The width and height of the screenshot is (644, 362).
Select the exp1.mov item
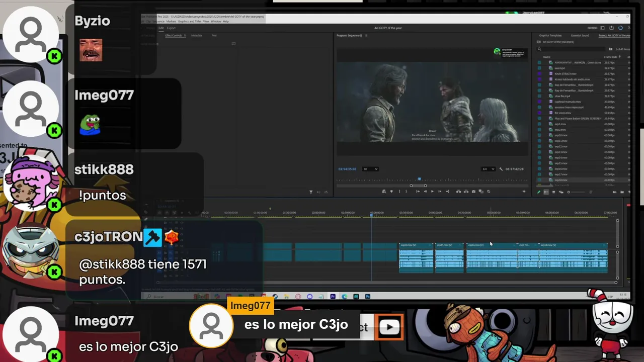point(560,124)
